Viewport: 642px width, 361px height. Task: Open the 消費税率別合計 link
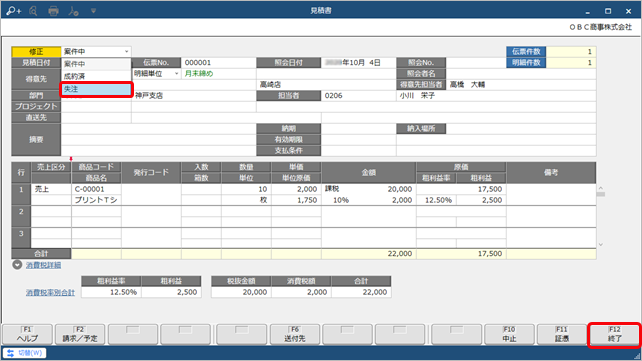[x=50, y=292]
